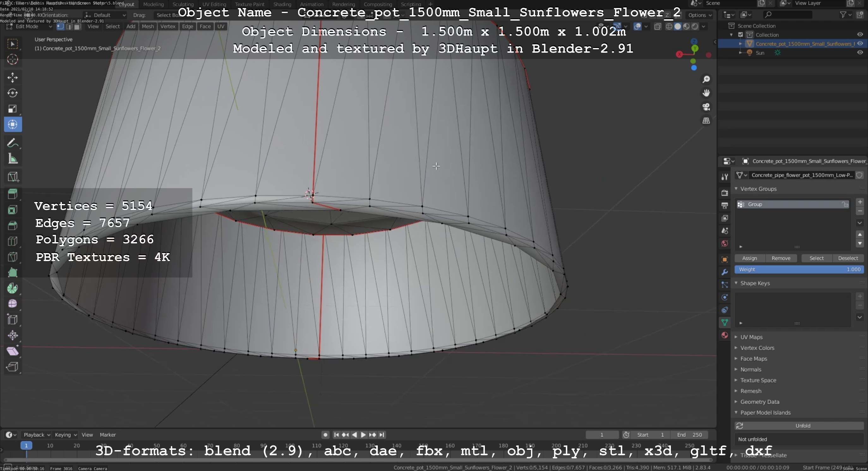The height and width of the screenshot is (471, 868).
Task: Activate the Loop Cut tool
Action: click(x=13, y=241)
